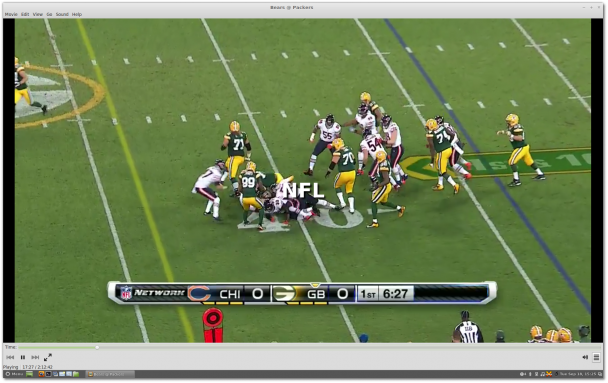The image size is (608, 383).
Task: Open the Help menu
Action: pos(77,14)
